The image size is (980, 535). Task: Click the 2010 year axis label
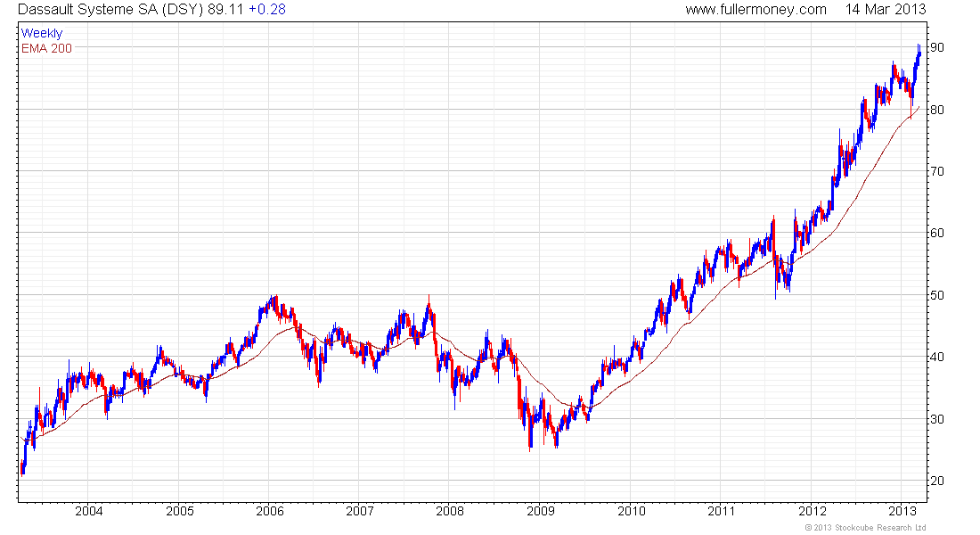[632, 511]
